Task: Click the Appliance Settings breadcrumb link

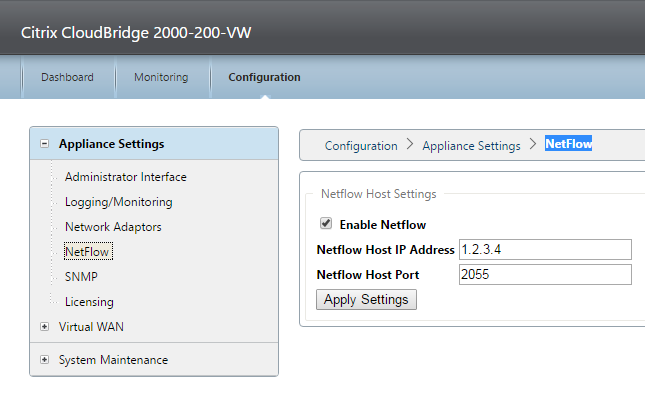Action: pos(471,146)
